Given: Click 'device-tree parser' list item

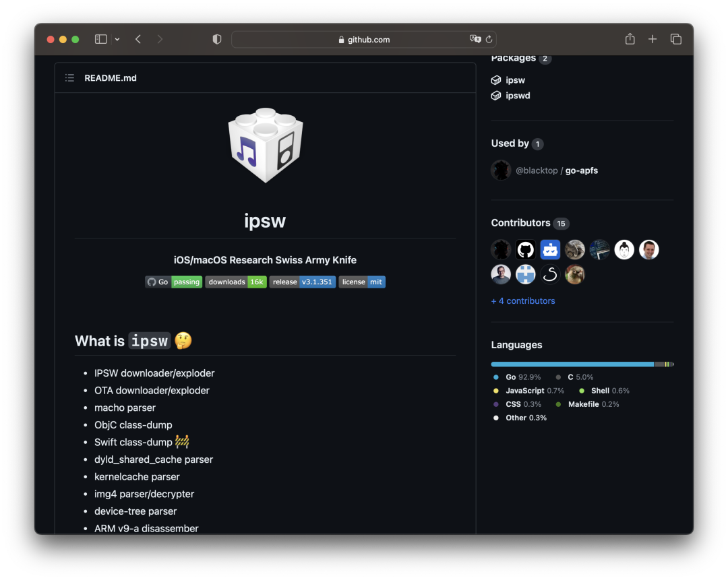Looking at the screenshot, I should [x=135, y=511].
